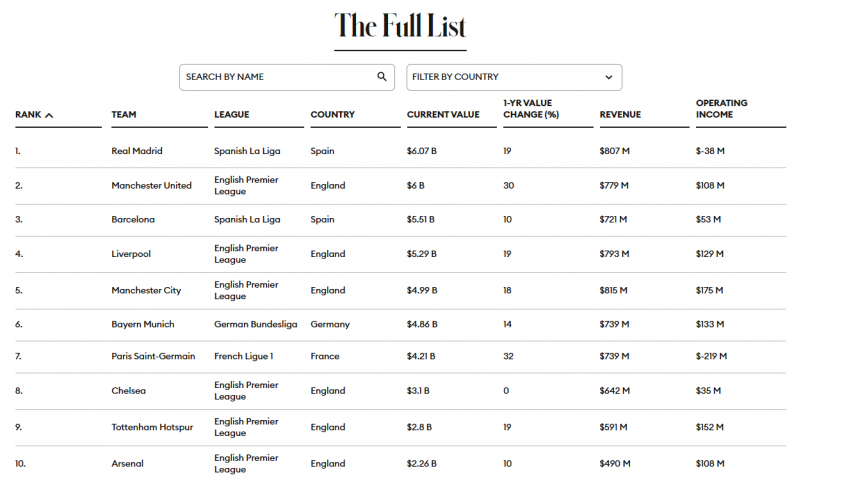Select the Manchester United team name
The image size is (842, 482).
tap(151, 185)
